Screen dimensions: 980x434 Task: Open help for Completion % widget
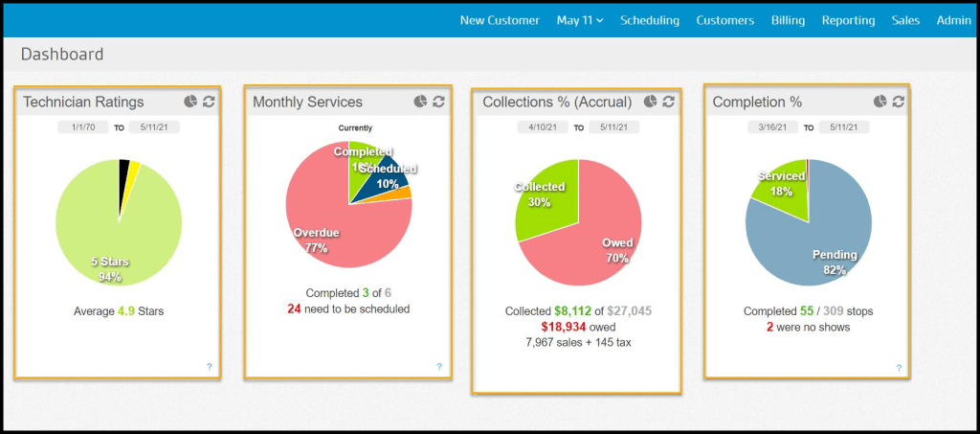[899, 367]
